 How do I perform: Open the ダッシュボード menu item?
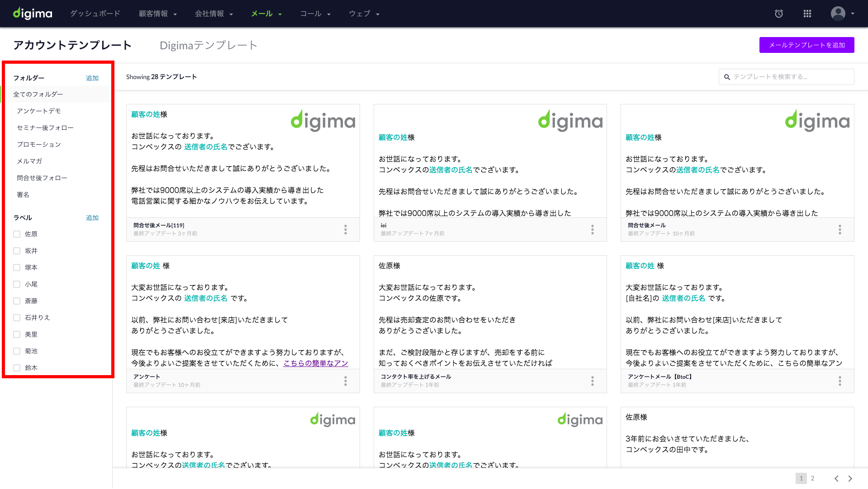95,14
